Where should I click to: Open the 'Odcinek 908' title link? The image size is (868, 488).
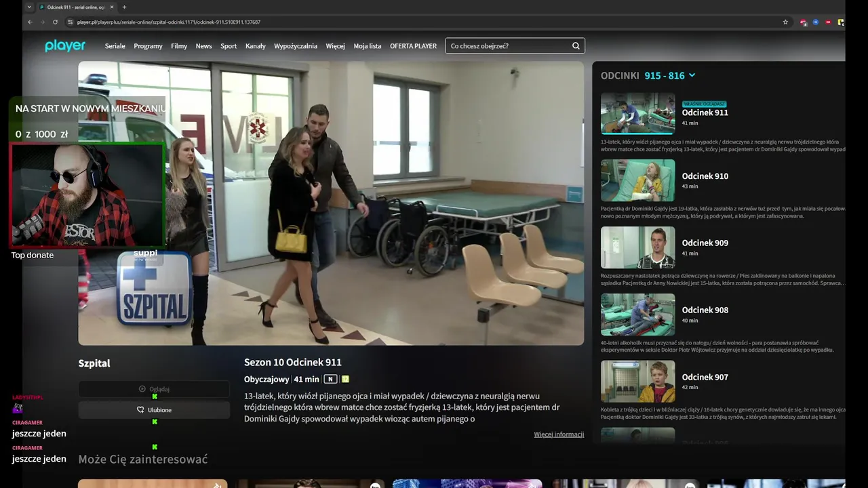coord(705,310)
